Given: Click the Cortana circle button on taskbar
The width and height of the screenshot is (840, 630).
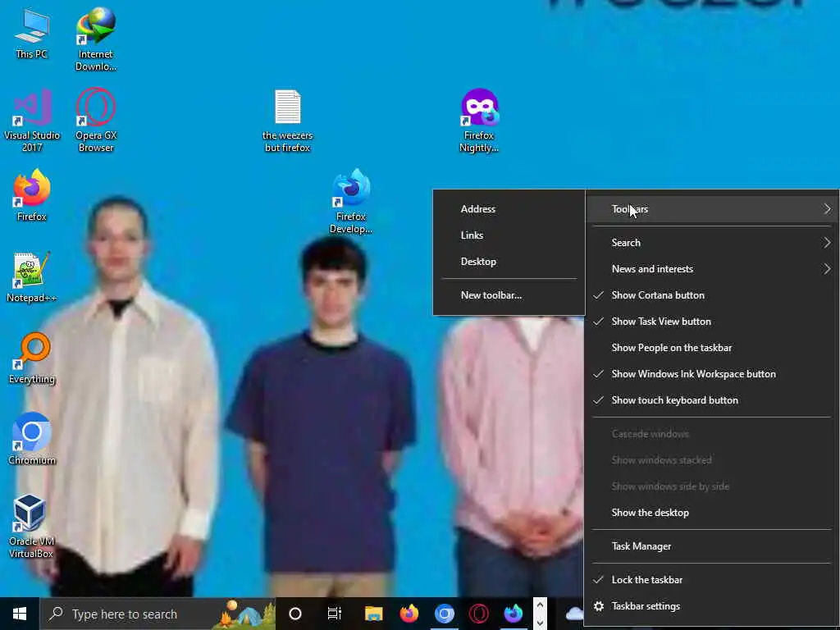Looking at the screenshot, I should (x=295, y=614).
